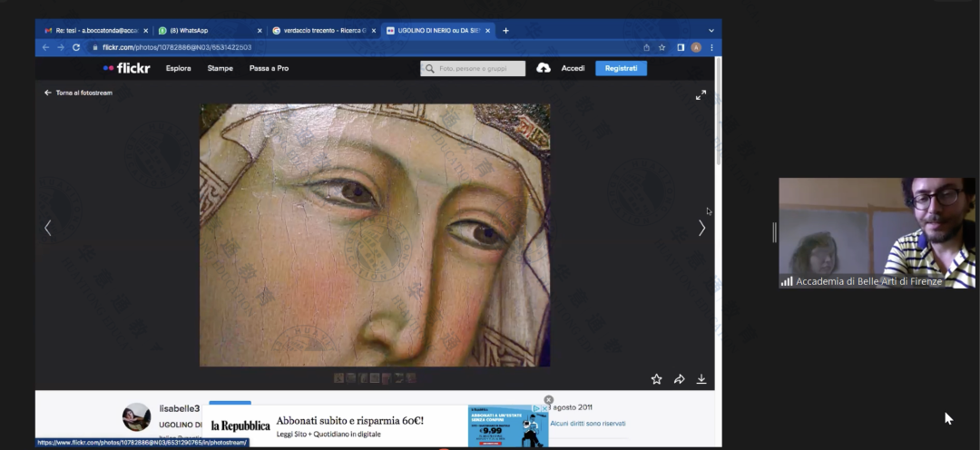
Task: Open Passa a Pro
Action: tap(269, 68)
